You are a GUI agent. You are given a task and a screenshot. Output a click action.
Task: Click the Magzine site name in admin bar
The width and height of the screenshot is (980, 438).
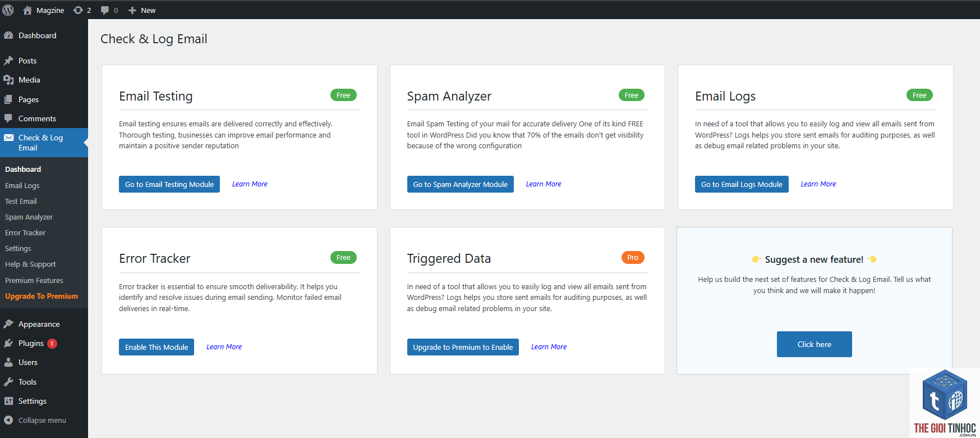click(x=50, y=10)
